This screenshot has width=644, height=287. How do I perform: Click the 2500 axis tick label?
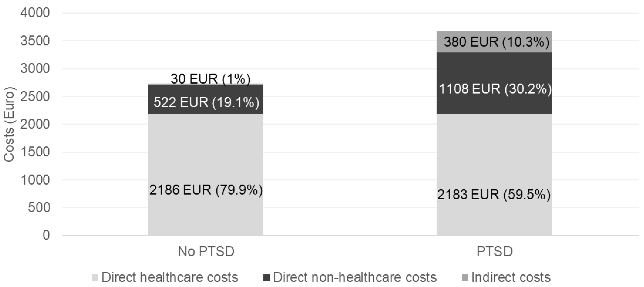click(x=35, y=96)
